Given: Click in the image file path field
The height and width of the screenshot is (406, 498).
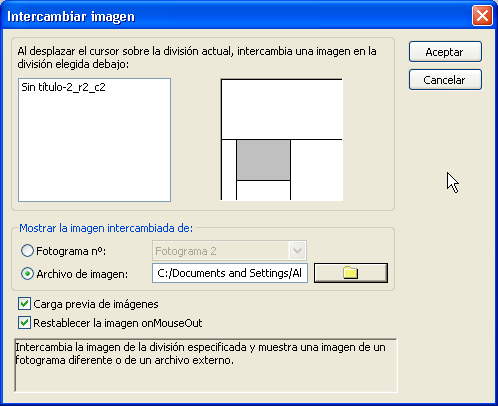Looking at the screenshot, I should click(x=230, y=273).
